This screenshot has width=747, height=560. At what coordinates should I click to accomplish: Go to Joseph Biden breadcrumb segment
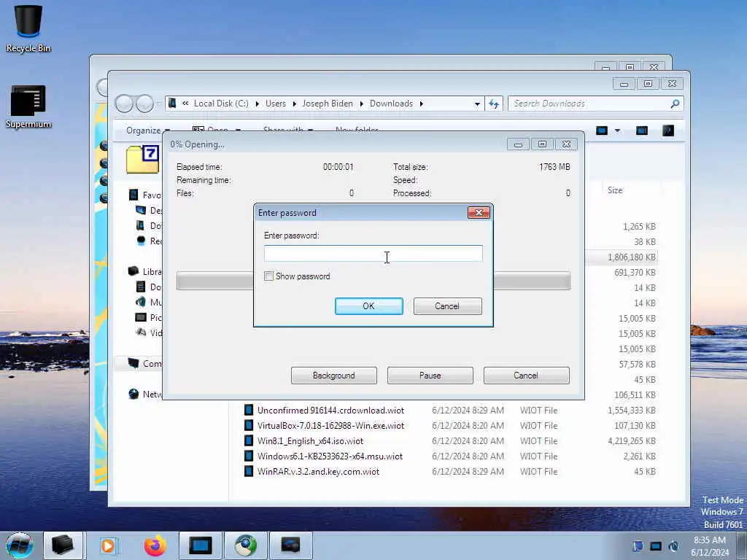point(328,104)
